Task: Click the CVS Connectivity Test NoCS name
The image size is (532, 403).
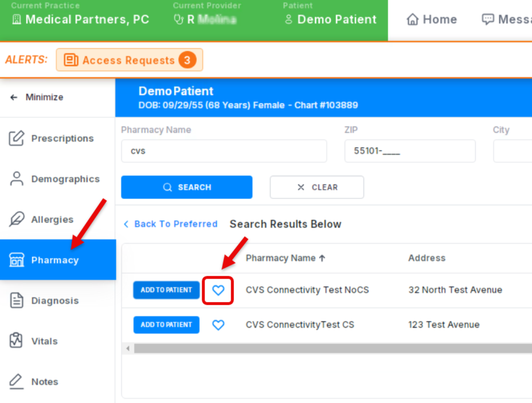Action: point(307,290)
